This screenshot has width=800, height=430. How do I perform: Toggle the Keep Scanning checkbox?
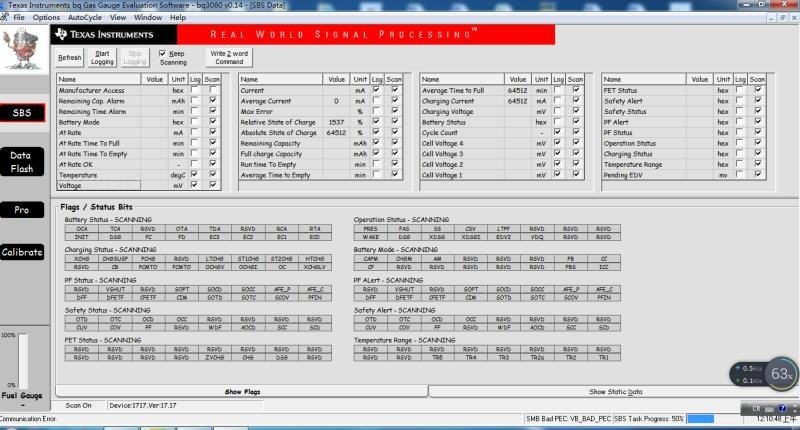[x=162, y=53]
